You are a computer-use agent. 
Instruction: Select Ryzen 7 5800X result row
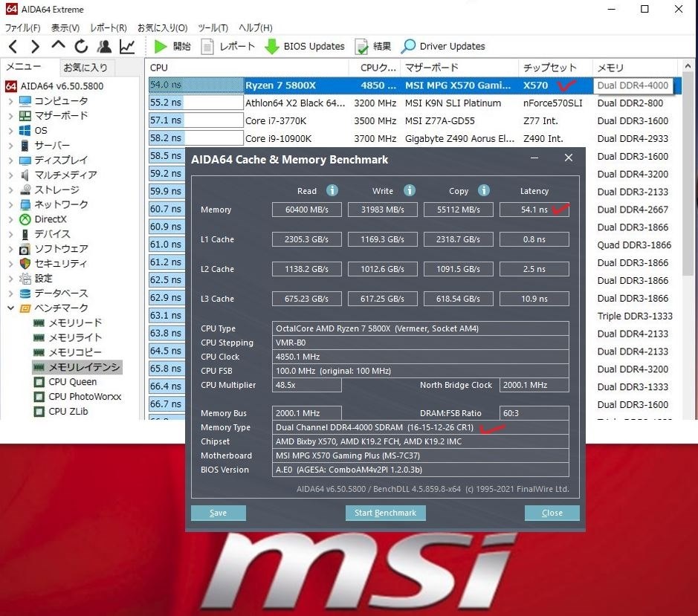pyautogui.click(x=414, y=85)
